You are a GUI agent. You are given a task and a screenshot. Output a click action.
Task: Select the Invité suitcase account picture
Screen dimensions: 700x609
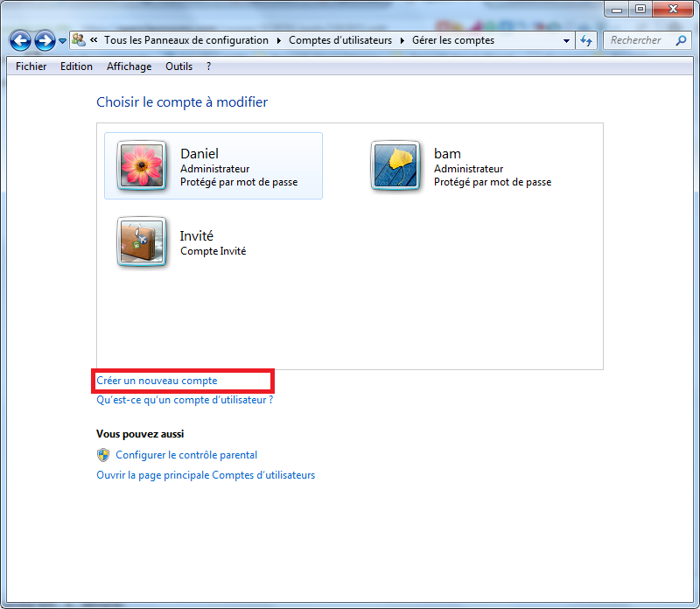click(x=142, y=241)
